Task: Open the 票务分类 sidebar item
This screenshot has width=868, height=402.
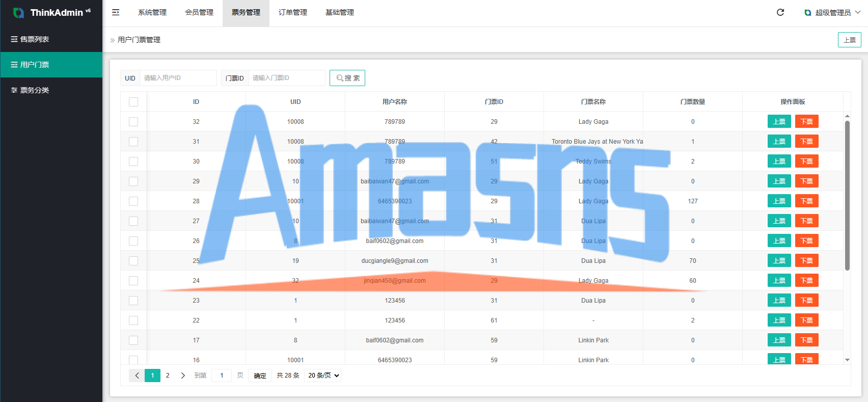Action: point(51,90)
